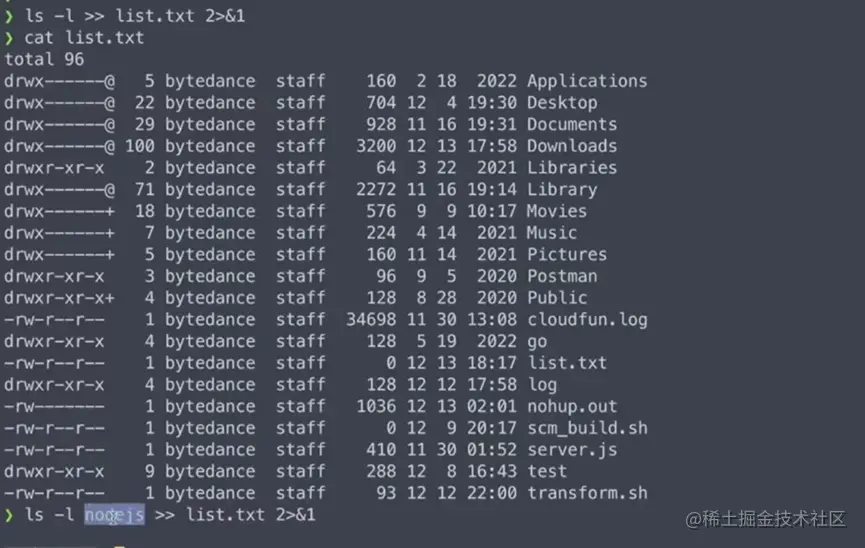
Task: Select the Movies directory name
Action: click(557, 211)
